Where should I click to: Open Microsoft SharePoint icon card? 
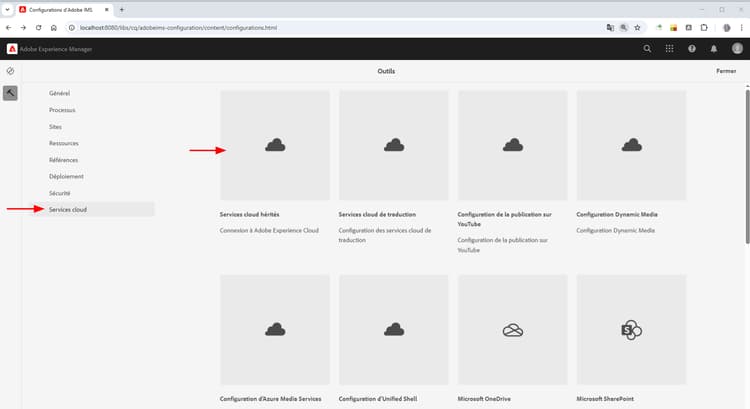coord(631,330)
